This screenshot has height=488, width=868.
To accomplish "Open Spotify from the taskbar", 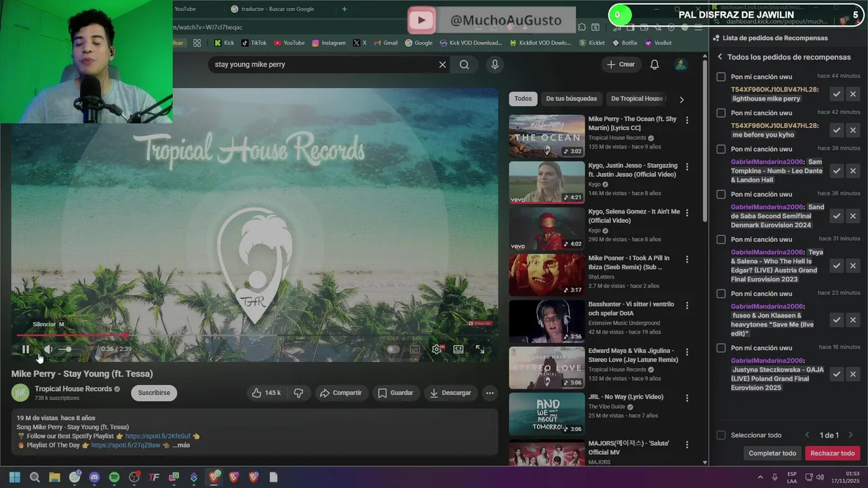I will [x=114, y=477].
